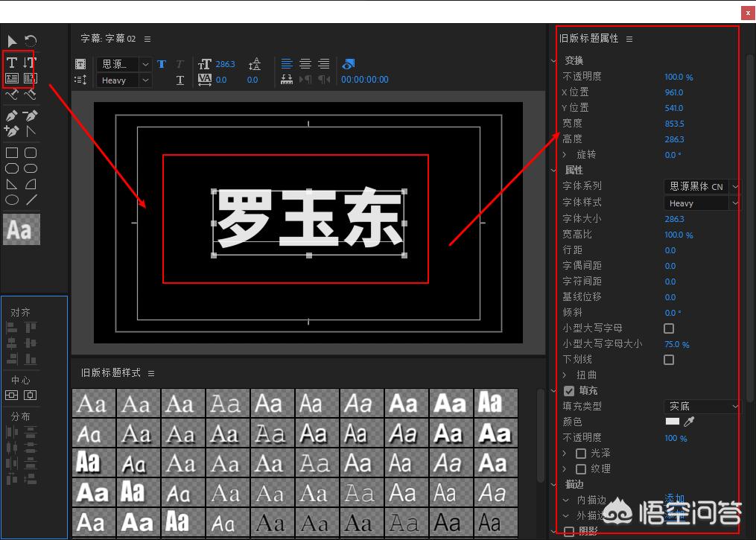Image resolution: width=756 pixels, height=540 pixels.
Task: Enable the 小型大写字母 checkbox
Action: [x=668, y=328]
